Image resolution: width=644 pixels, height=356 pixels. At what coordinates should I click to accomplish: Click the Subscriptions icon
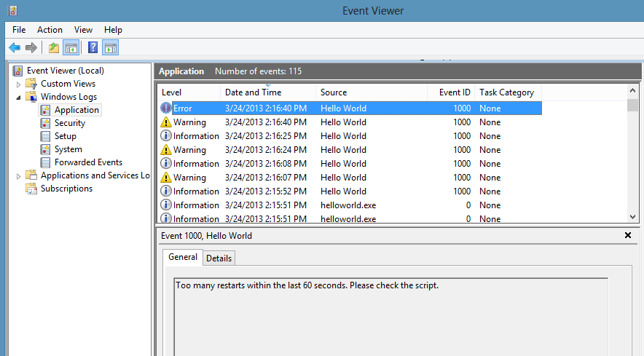(x=31, y=189)
